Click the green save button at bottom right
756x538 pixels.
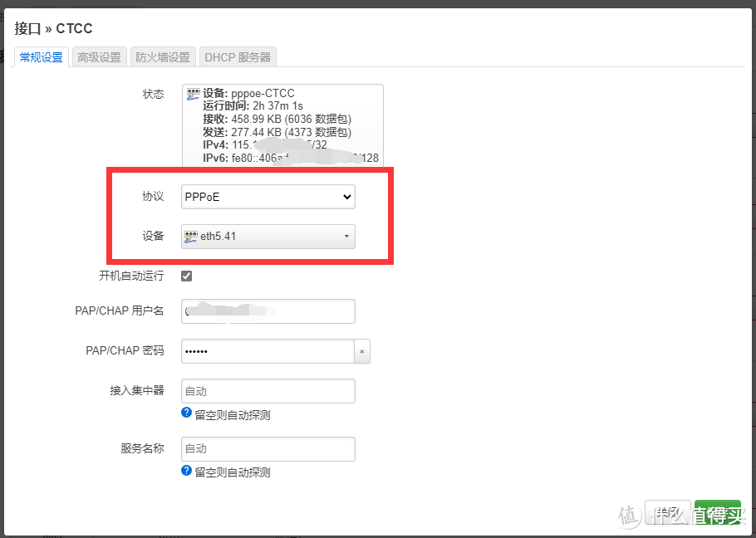[718, 512]
